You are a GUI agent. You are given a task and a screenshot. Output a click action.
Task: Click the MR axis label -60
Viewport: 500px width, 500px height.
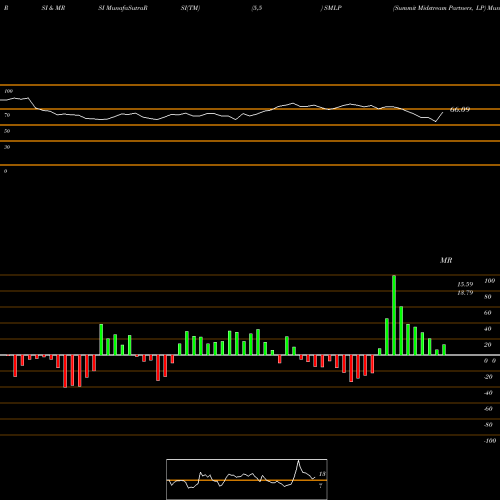click(x=488, y=409)
